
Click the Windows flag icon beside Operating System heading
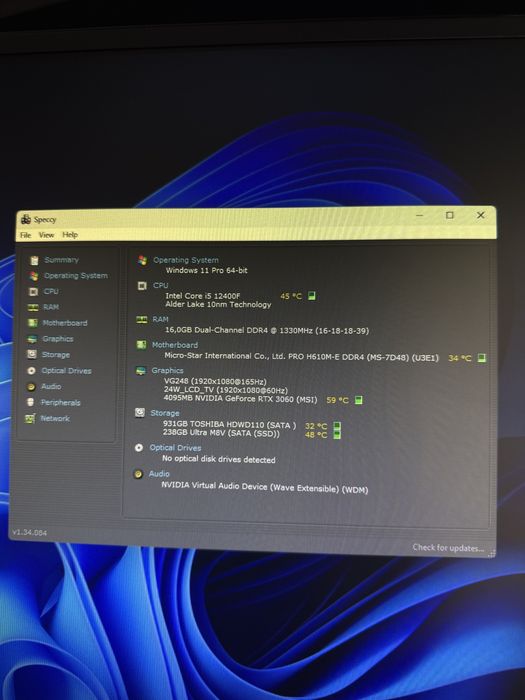click(142, 260)
